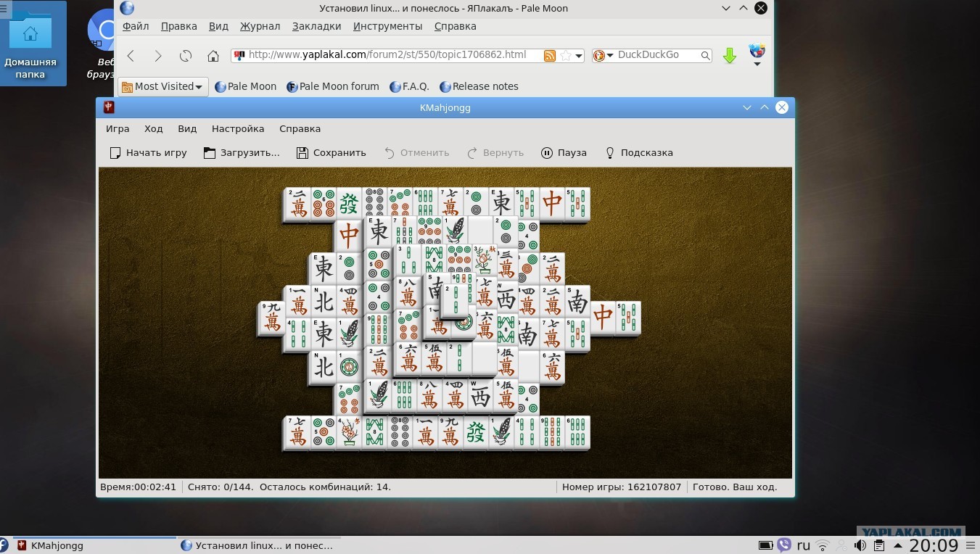The image size is (980, 554).
Task: Open the volume control in the tray
Action: pyautogui.click(x=860, y=545)
